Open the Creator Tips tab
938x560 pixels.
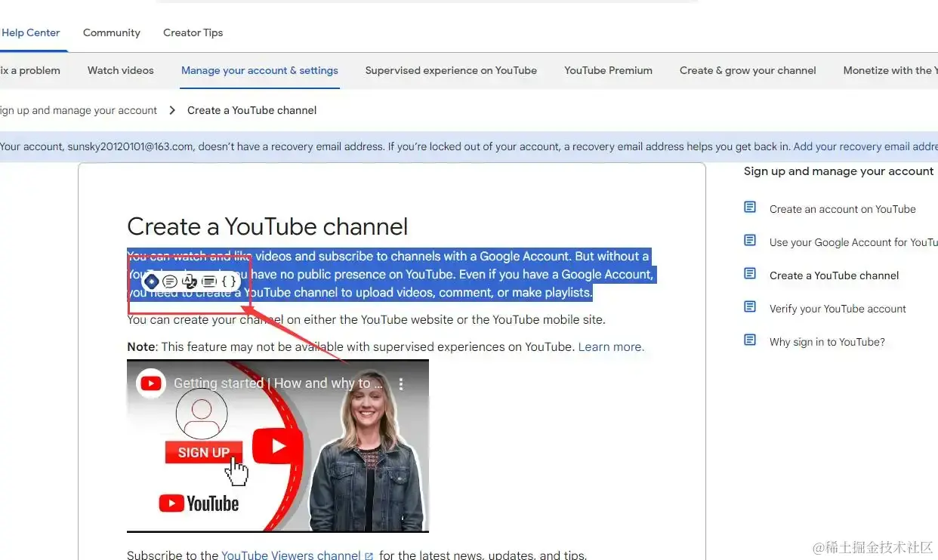coord(193,32)
